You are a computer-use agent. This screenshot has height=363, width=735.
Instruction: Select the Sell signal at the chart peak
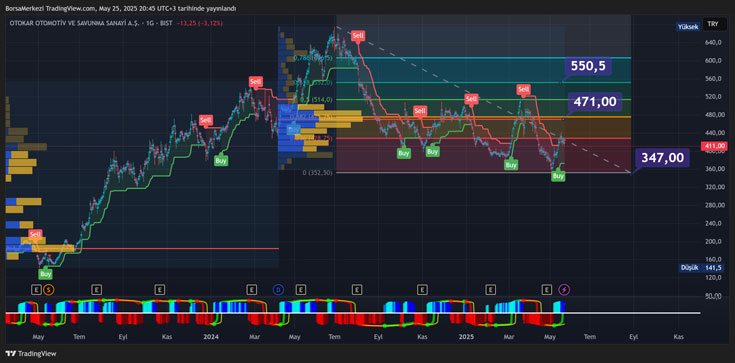358,36
